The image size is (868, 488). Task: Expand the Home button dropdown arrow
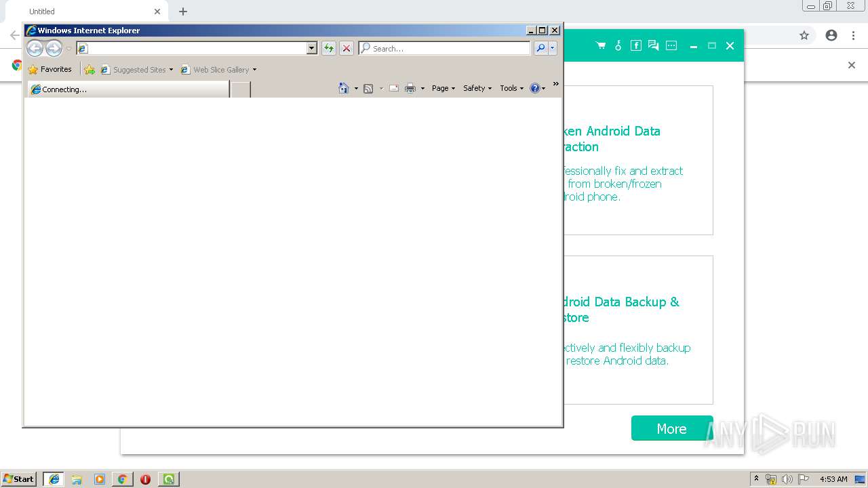pos(356,88)
